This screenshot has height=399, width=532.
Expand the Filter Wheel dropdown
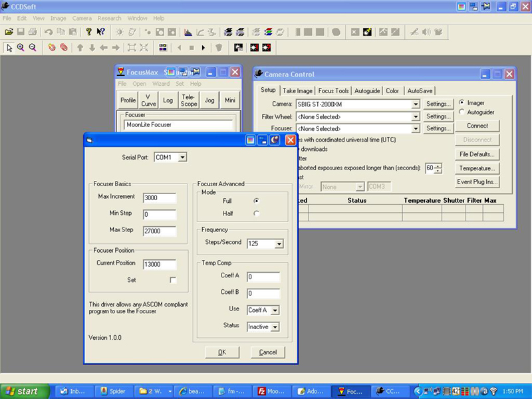(416, 117)
